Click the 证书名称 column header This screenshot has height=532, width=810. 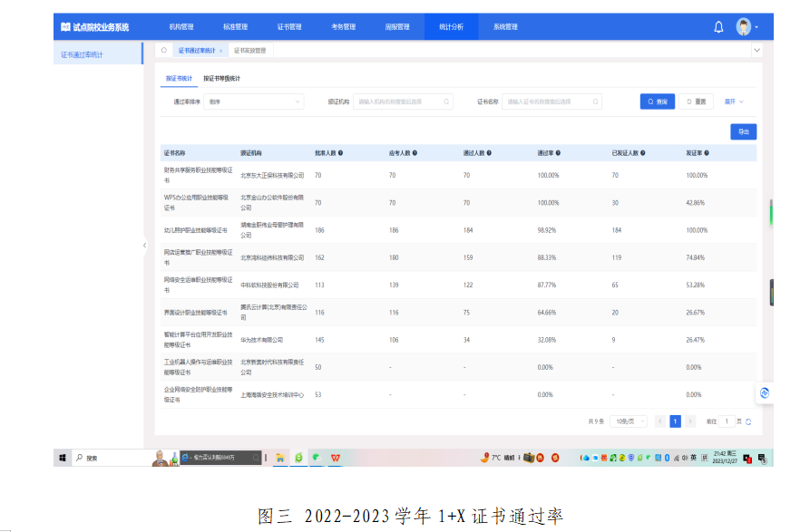(174, 153)
